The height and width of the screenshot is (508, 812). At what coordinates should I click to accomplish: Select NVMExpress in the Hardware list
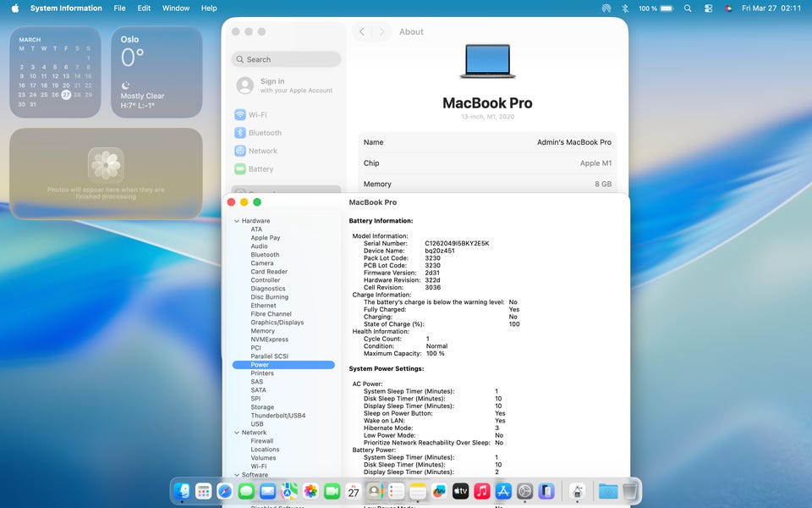click(269, 340)
